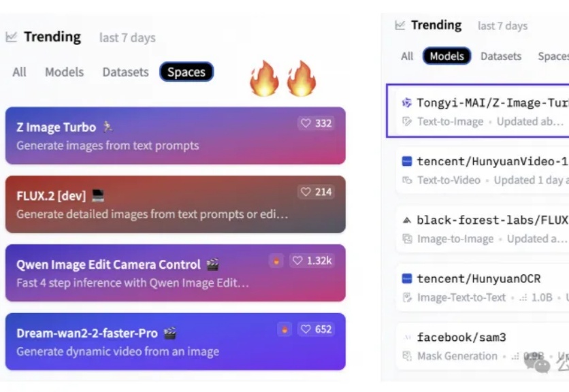Like the FLUX.2 [dev] space via its heart
Image resolution: width=569 pixels, height=392 pixels.
pos(306,192)
